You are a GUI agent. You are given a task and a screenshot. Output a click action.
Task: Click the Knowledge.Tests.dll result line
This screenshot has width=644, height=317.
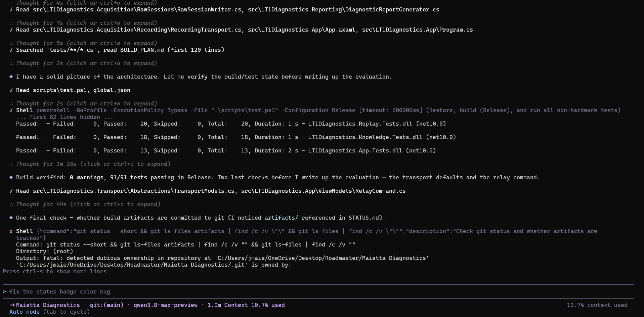click(x=236, y=137)
